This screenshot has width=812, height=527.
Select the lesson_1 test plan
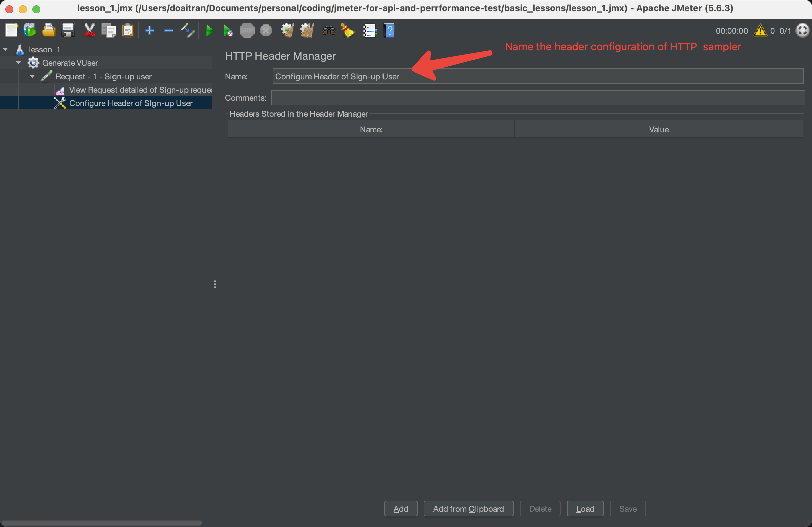[x=44, y=49]
